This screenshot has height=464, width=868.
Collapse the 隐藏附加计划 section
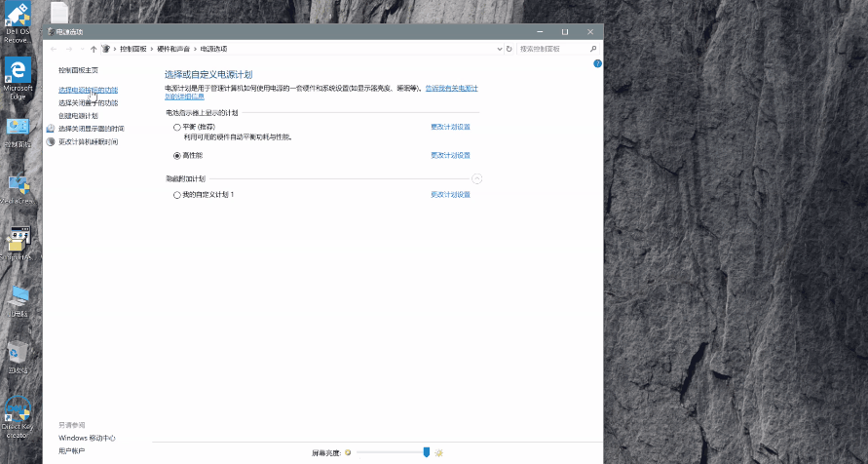(476, 178)
